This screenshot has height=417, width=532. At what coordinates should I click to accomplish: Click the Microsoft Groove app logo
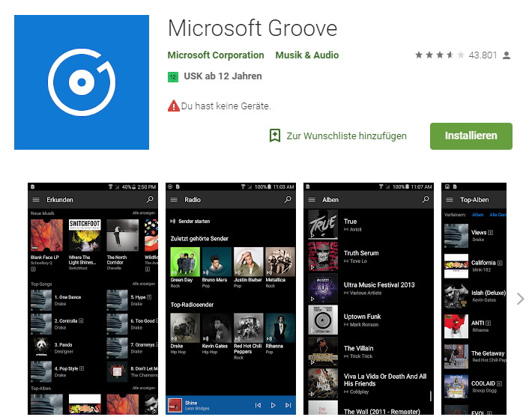[x=82, y=82]
